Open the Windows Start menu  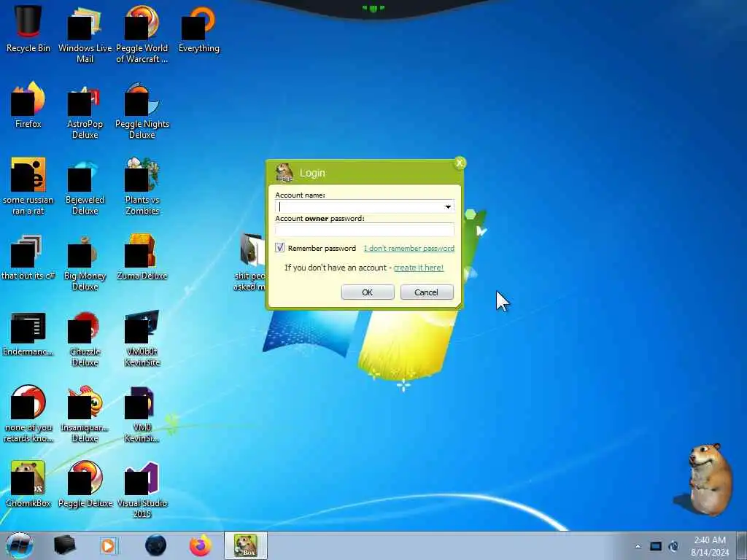19,545
